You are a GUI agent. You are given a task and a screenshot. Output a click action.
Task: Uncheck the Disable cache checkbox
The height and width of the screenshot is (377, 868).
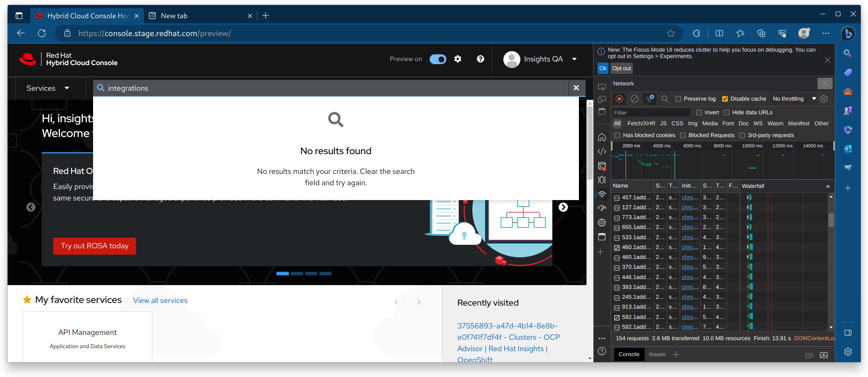(x=725, y=99)
